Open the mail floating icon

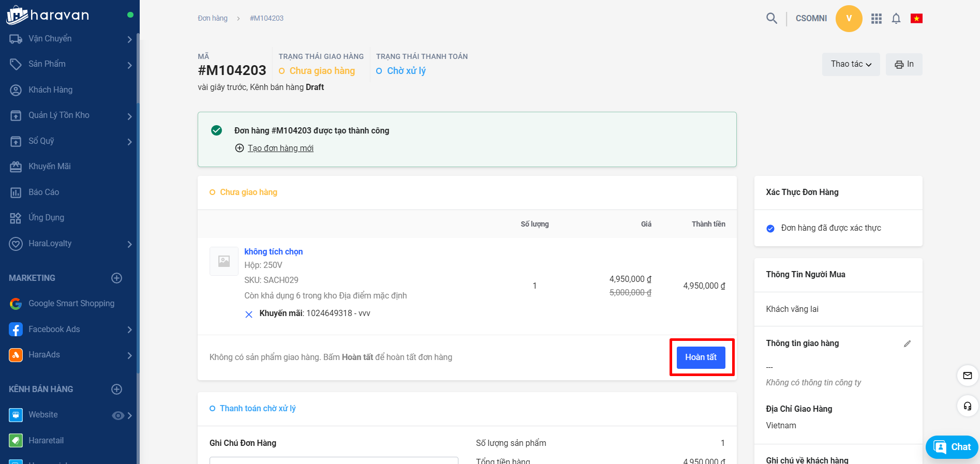[x=967, y=376]
